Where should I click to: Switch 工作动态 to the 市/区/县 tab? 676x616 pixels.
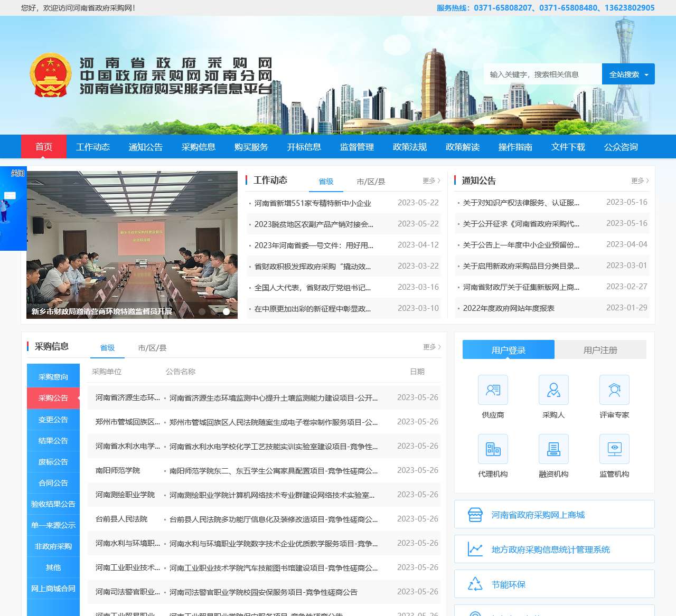tap(371, 182)
